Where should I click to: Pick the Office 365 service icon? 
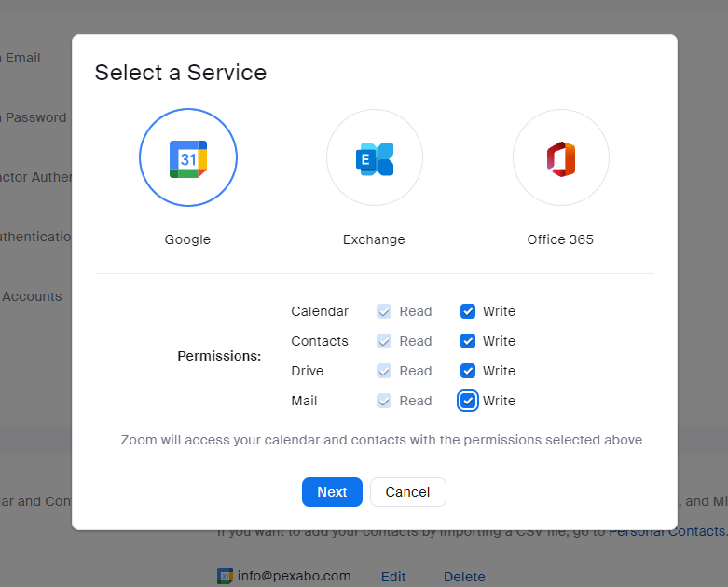(561, 157)
